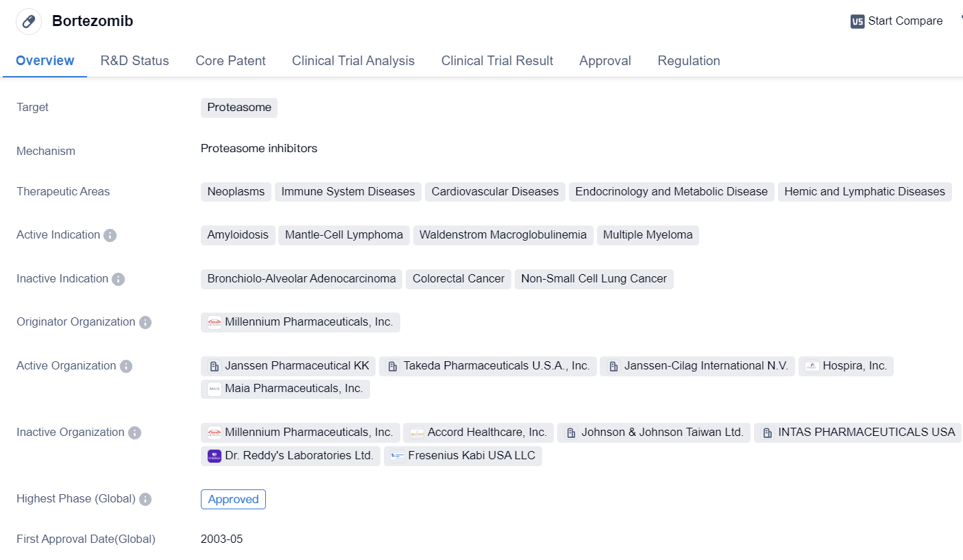Click info icon next to Highest Phase (Global)

145,499
